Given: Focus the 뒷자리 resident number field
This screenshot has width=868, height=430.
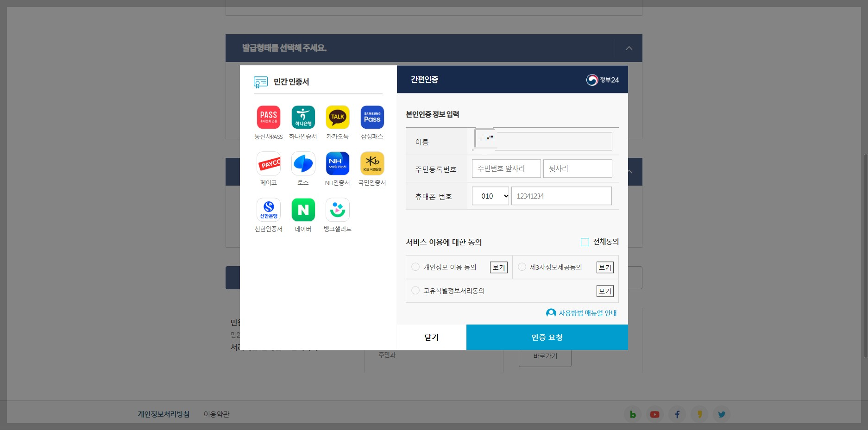Looking at the screenshot, I should [578, 168].
